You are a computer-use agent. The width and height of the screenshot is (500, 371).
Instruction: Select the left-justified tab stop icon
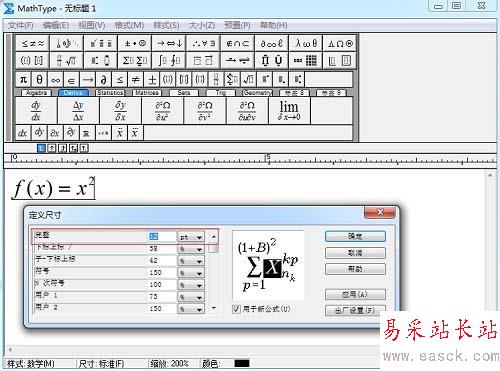[x=41, y=148]
